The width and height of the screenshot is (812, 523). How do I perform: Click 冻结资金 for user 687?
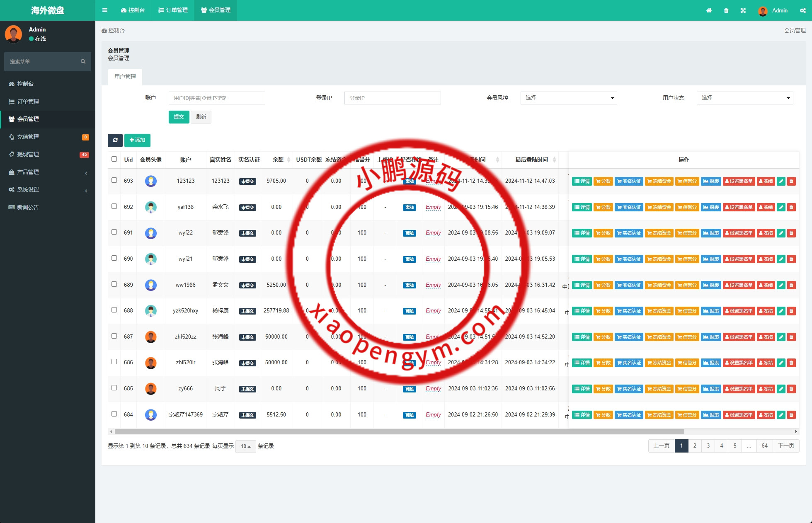coord(659,337)
